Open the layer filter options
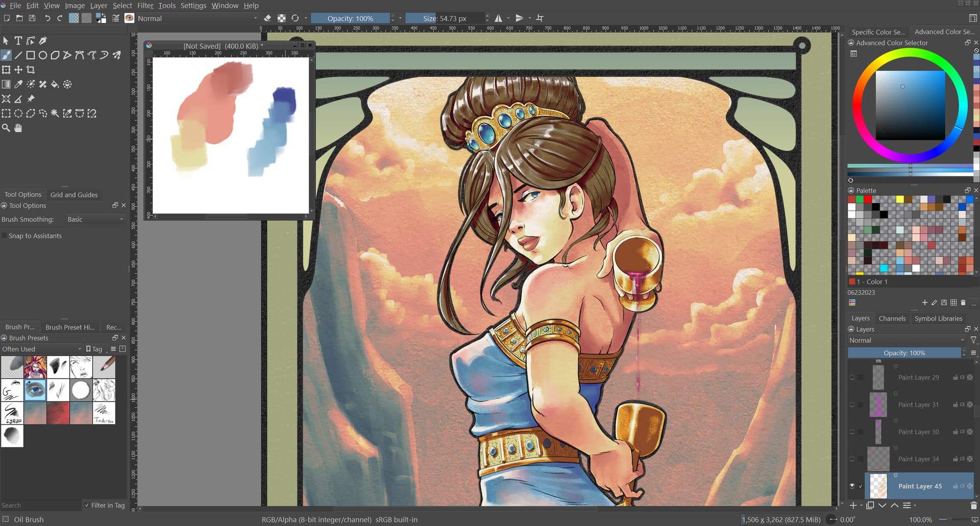This screenshot has width=980, height=526. pos(973,340)
